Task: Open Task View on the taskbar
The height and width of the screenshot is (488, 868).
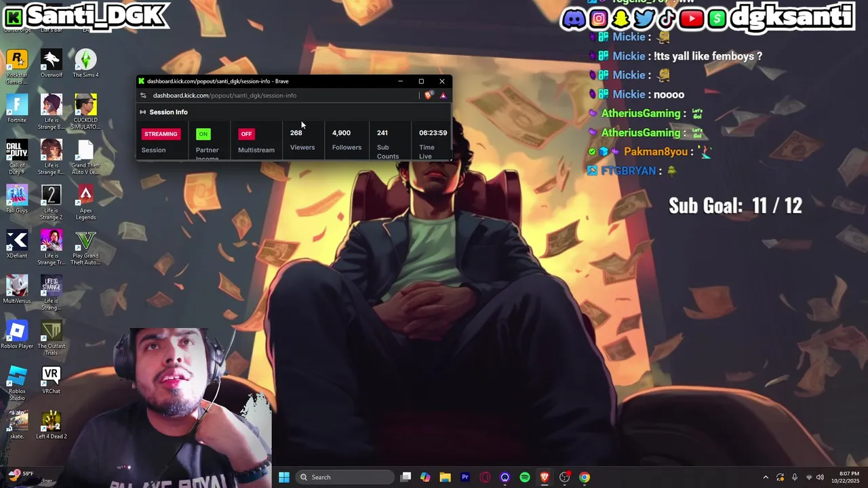Action: click(406, 477)
